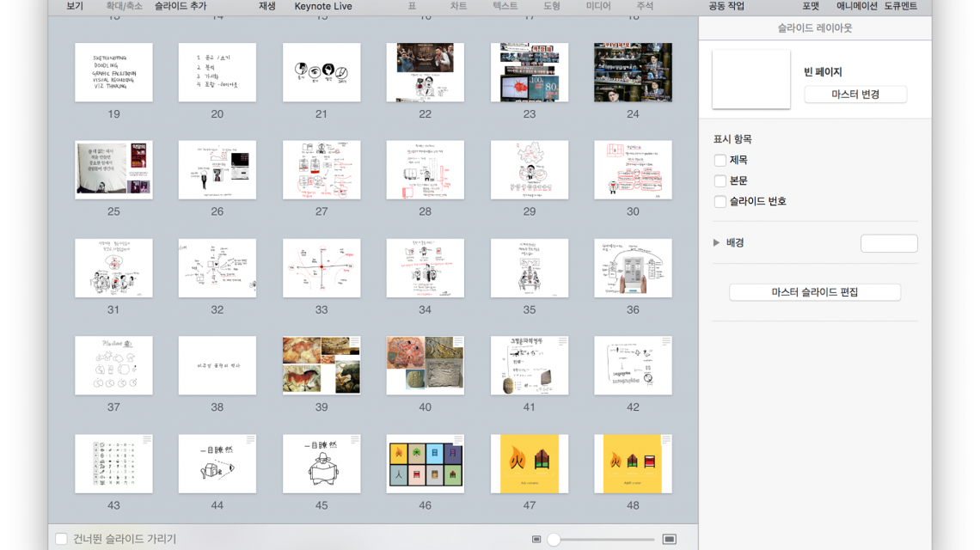Check the 슬라이드 번호 checkbox
Image resolution: width=980 pixels, height=550 pixels.
tap(720, 201)
